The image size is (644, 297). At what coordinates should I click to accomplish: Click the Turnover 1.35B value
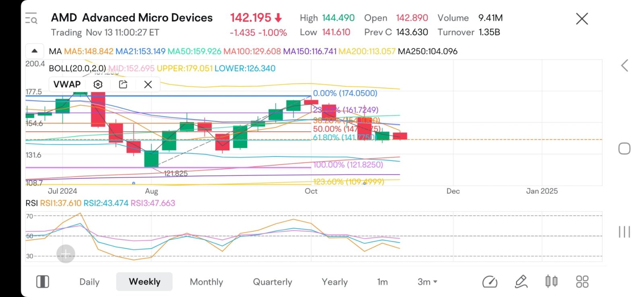point(489,32)
